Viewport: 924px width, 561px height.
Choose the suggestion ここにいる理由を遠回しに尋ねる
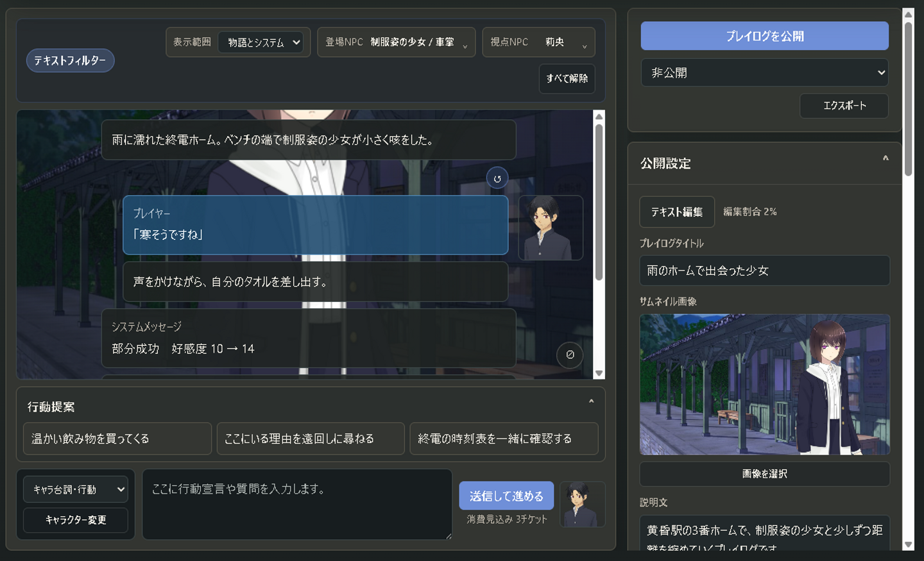(x=311, y=439)
